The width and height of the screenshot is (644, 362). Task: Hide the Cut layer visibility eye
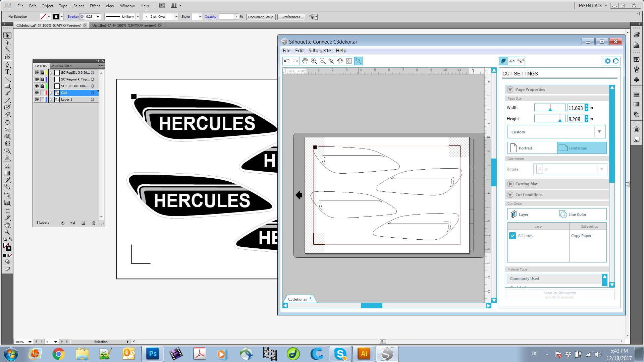37,93
